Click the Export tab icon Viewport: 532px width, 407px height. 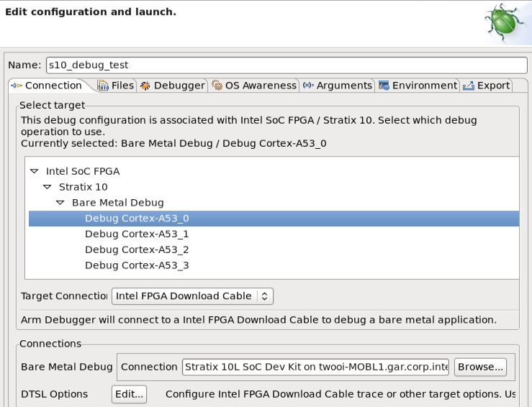(x=469, y=86)
